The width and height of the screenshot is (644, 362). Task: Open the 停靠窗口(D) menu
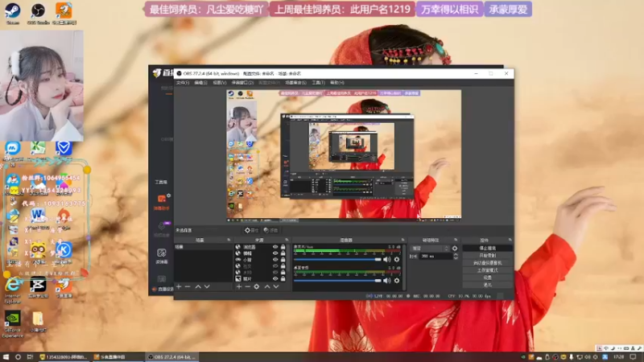(x=243, y=83)
